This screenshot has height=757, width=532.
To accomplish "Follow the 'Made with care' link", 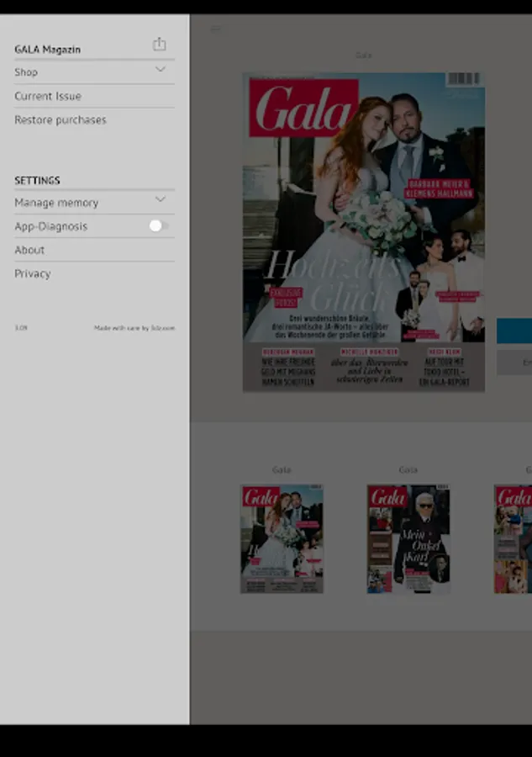I will pos(134,328).
